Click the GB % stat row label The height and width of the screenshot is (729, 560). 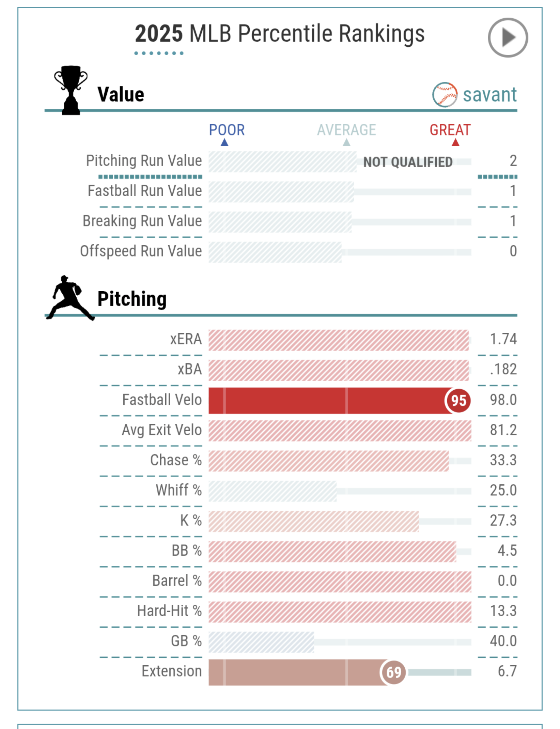point(186,641)
